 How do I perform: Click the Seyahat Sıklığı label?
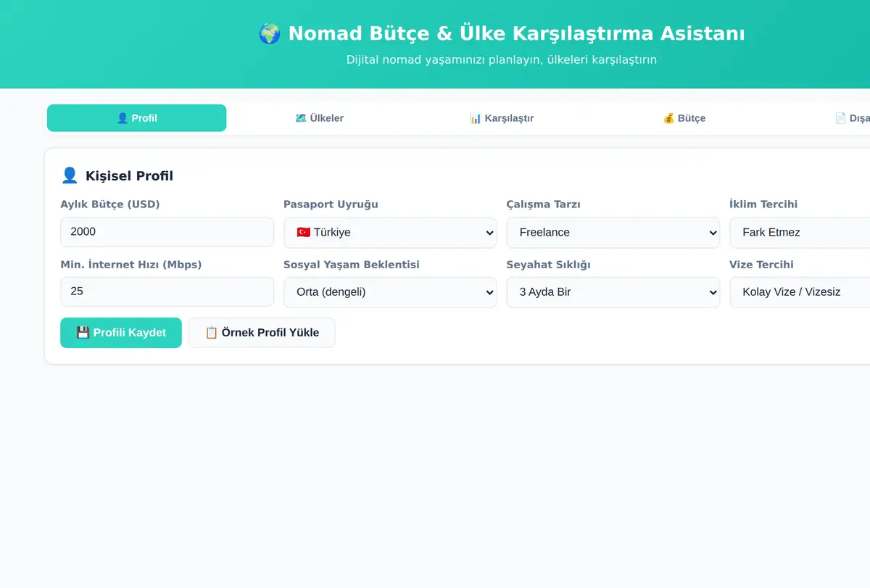tap(548, 265)
